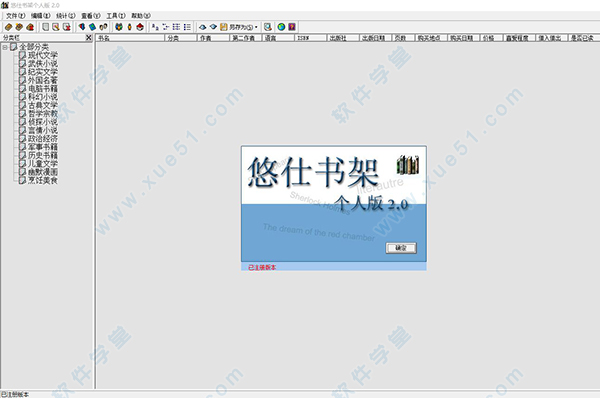Select 古典文学 category
600x398 pixels.
42,105
